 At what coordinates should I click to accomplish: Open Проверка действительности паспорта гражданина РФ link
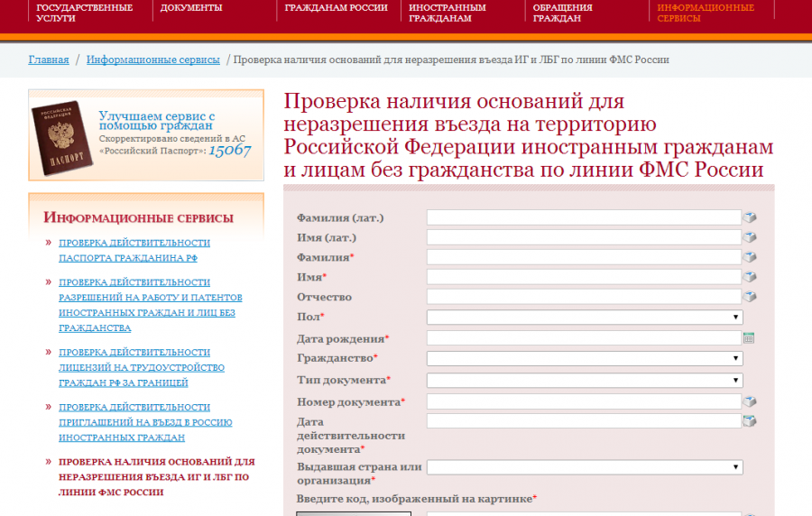134,250
